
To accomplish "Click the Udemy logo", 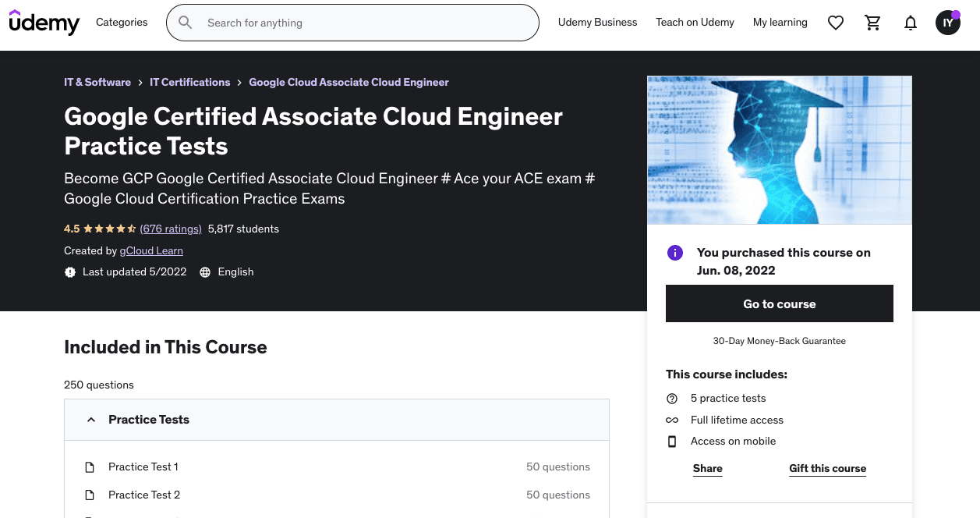I will point(44,23).
